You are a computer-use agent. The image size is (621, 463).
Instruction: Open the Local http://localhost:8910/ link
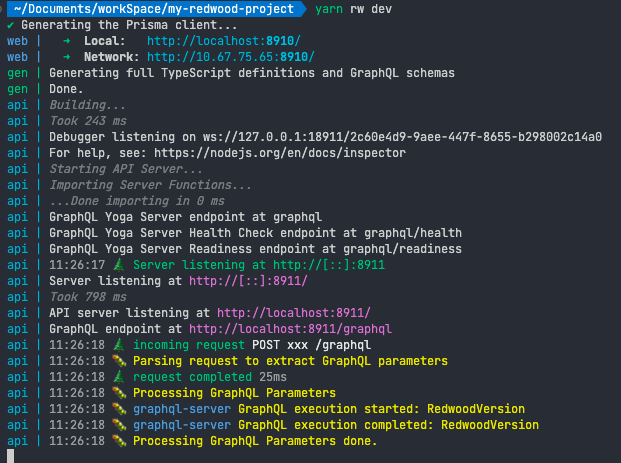[x=224, y=41]
